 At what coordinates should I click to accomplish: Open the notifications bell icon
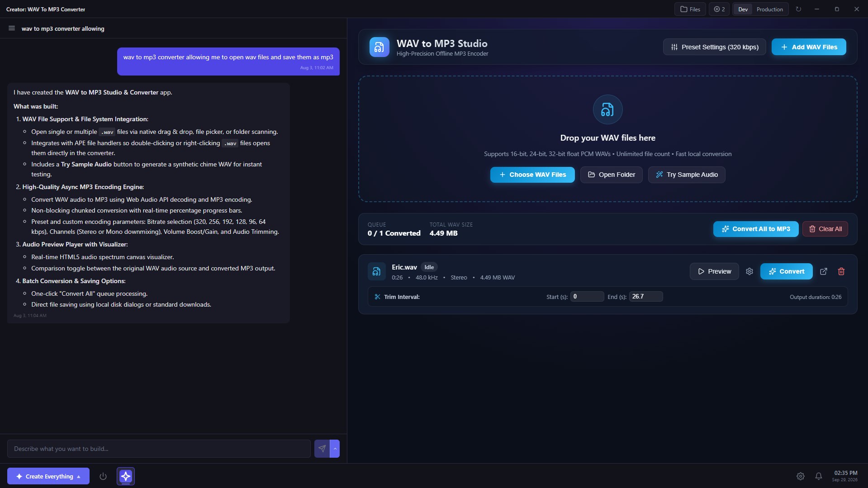[x=819, y=476]
